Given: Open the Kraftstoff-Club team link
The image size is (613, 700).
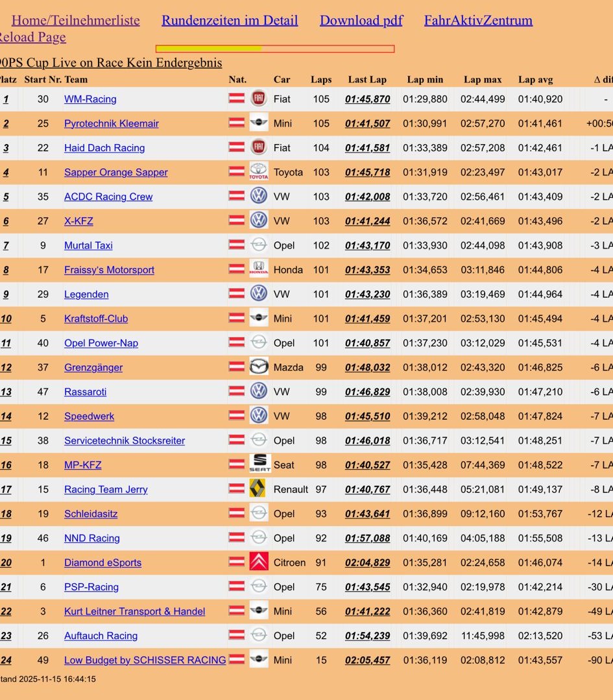Looking at the screenshot, I should coord(96,319).
